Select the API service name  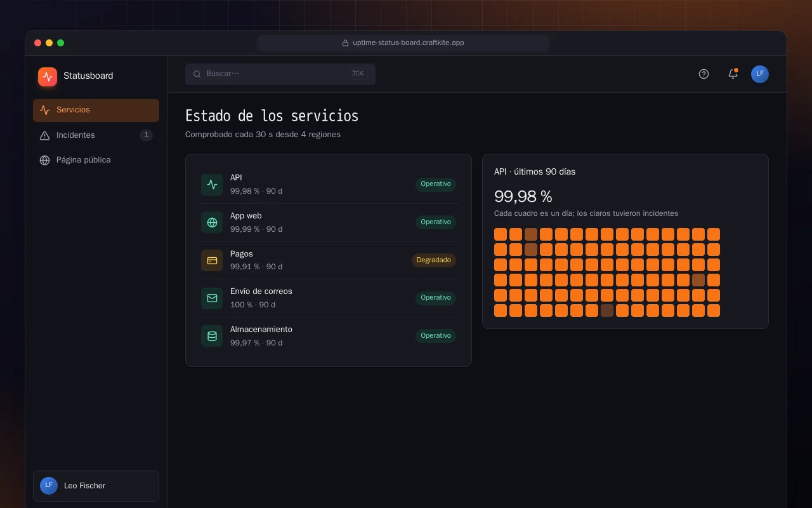point(236,178)
